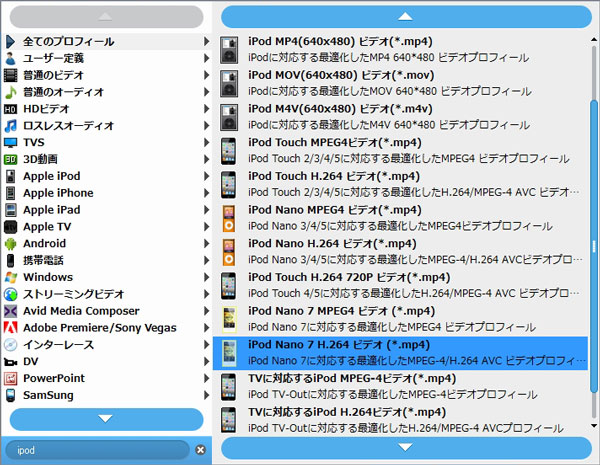Select TVに対応するiPod H.264ビデオ profile
The image size is (600, 465).
(400, 420)
